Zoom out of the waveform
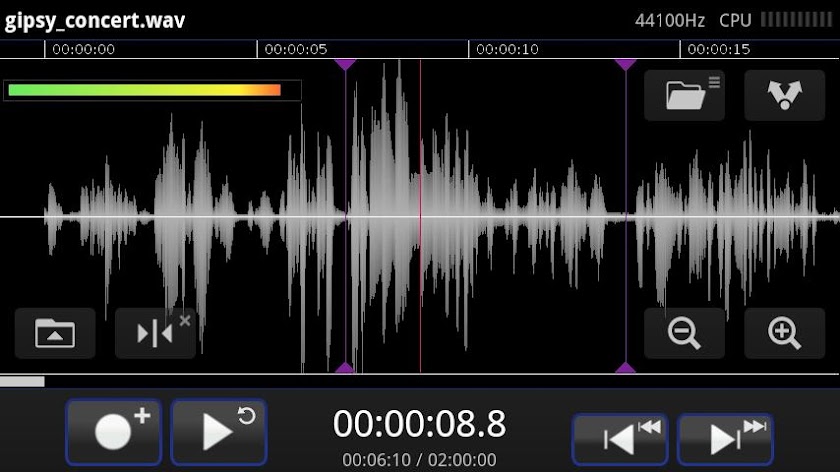The image size is (840, 472). tap(684, 333)
